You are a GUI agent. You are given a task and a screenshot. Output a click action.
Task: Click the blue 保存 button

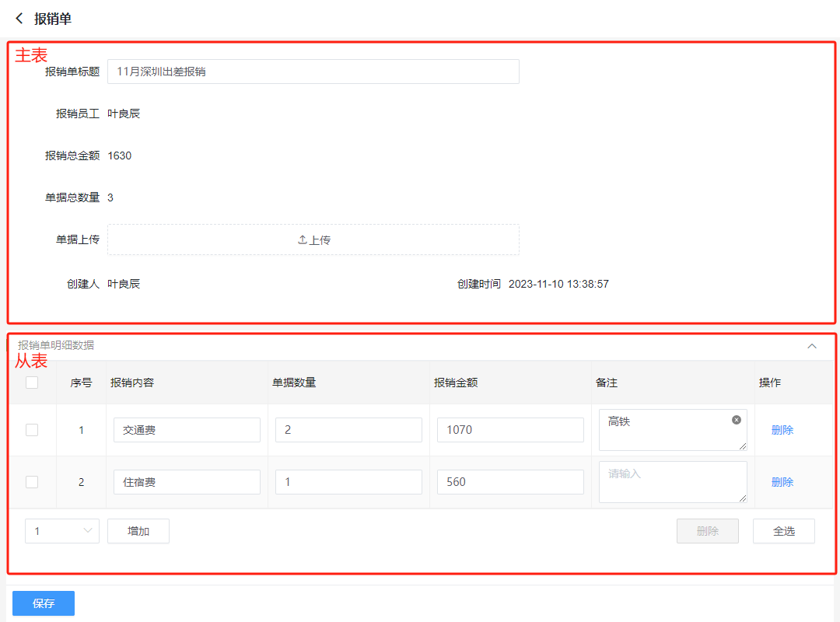[x=44, y=603]
